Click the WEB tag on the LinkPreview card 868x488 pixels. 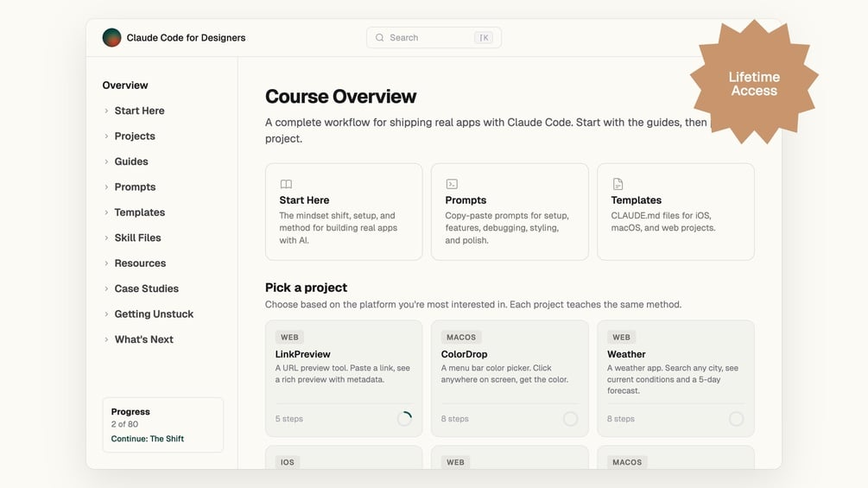(x=289, y=337)
